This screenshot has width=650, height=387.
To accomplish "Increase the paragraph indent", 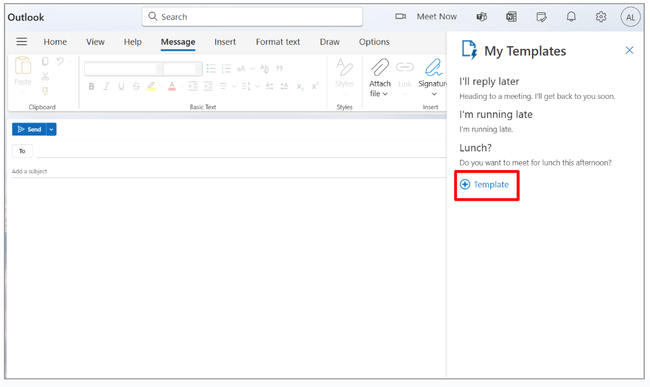I will point(208,86).
